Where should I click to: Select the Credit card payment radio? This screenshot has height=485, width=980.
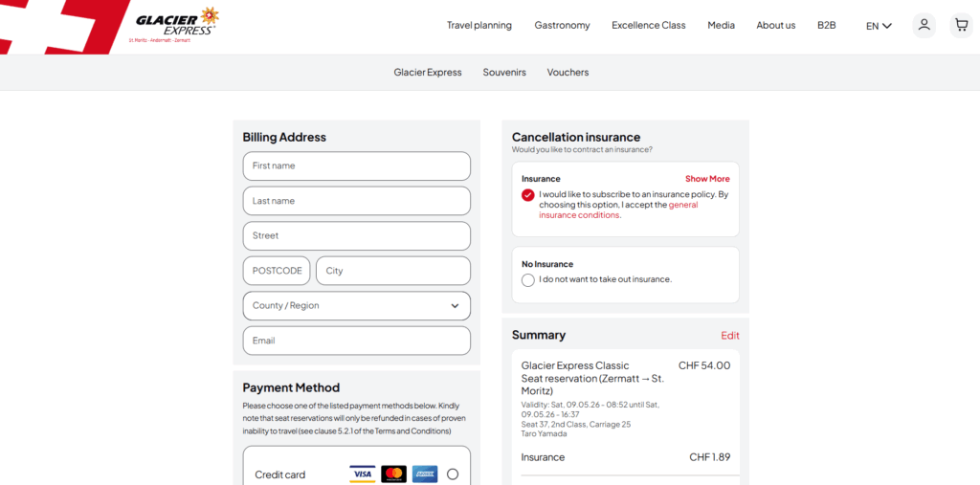pyautogui.click(x=453, y=474)
